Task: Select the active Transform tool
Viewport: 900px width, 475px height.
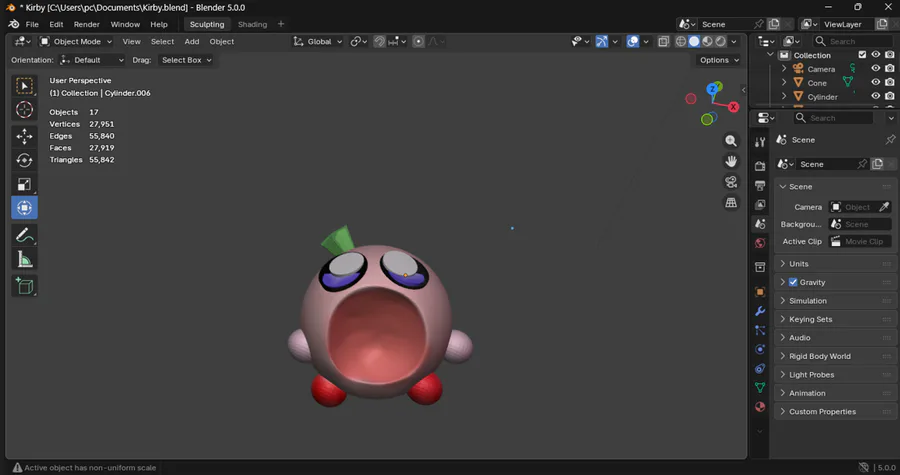Action: (24, 208)
